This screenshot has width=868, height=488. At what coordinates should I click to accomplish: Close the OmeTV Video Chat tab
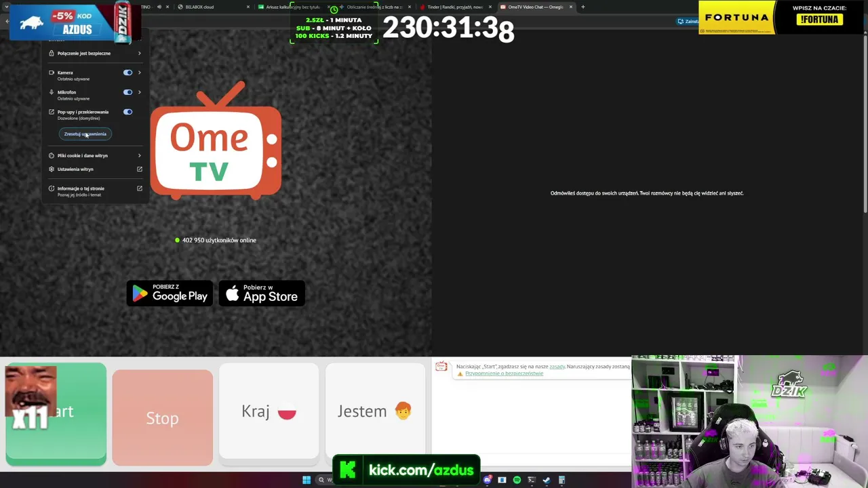[x=571, y=7]
